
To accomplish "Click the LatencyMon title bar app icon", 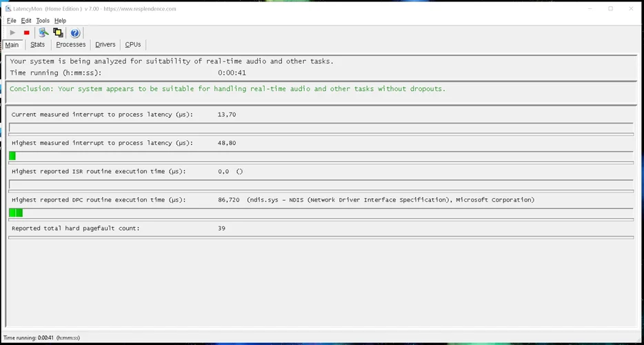I will click(8, 9).
